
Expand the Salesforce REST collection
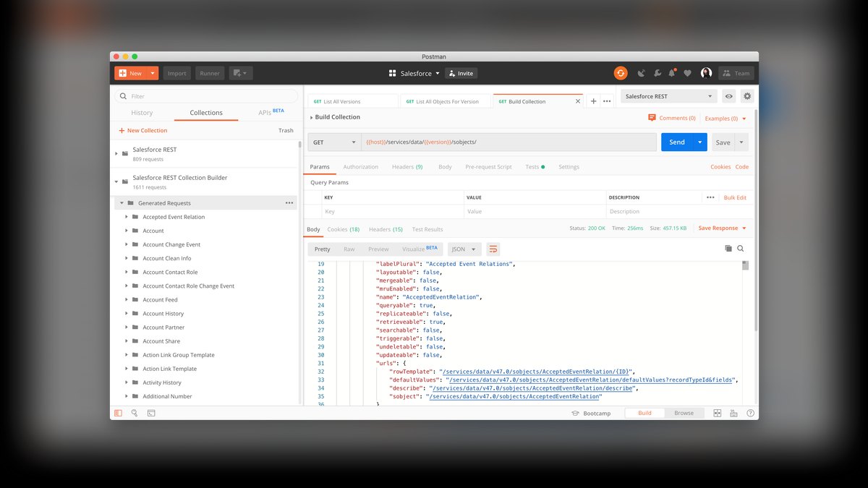point(117,153)
